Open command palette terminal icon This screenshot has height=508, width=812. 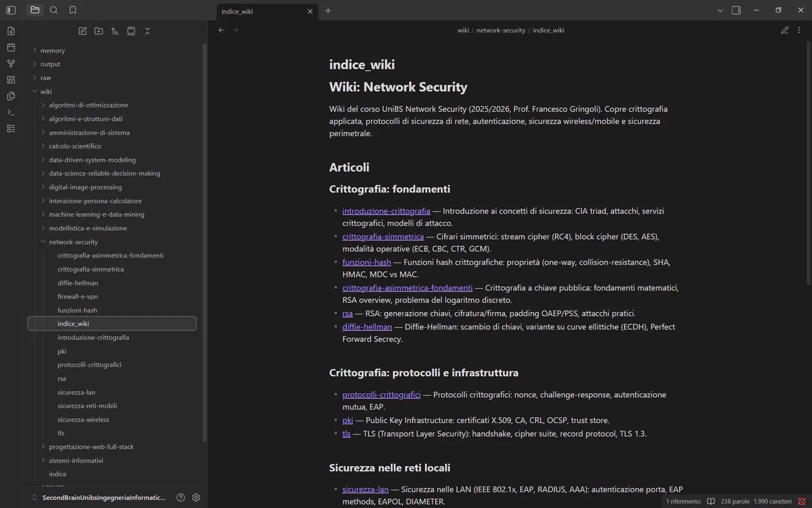pyautogui.click(x=11, y=113)
